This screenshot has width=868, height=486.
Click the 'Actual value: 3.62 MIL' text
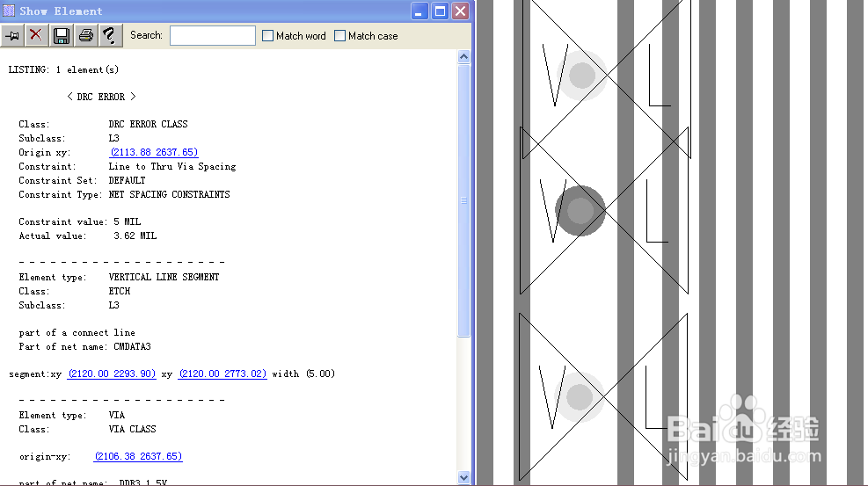click(87, 236)
